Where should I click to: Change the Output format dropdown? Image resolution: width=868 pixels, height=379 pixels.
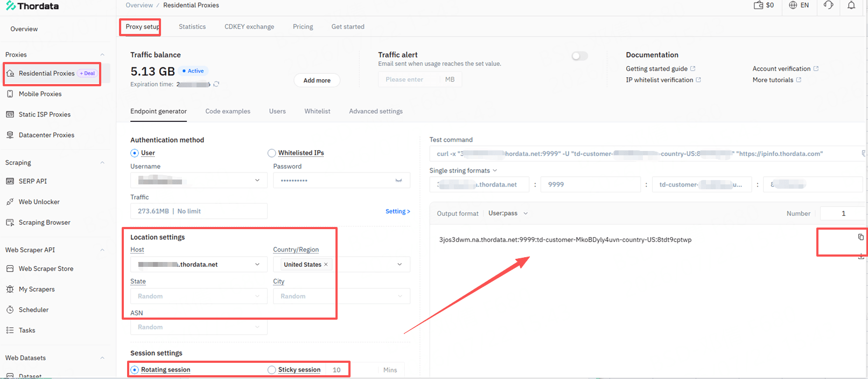508,213
